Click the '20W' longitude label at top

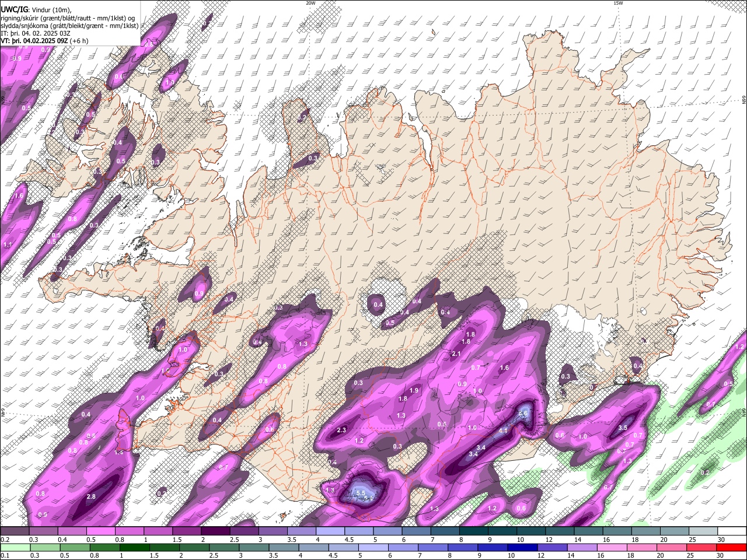coord(310,3)
